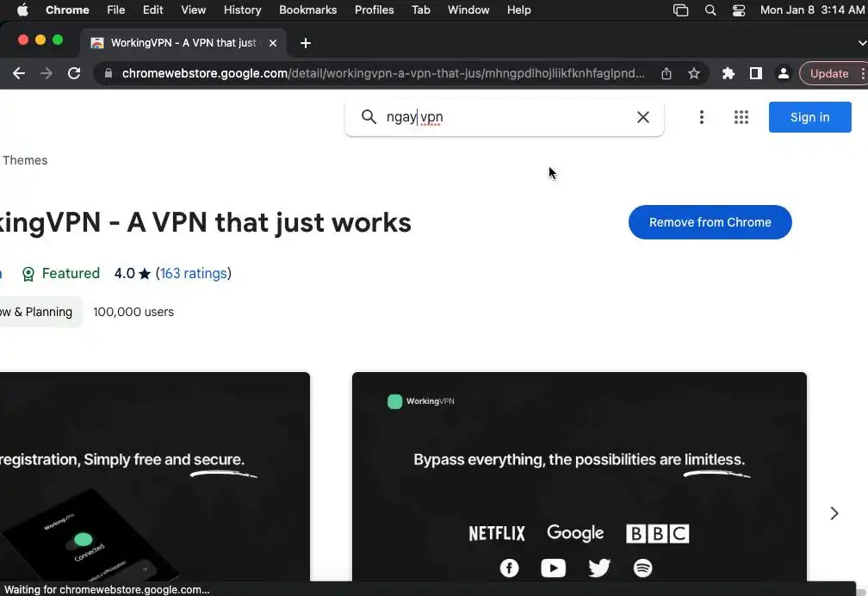
Task: Switch to the Themes tab
Action: click(25, 160)
